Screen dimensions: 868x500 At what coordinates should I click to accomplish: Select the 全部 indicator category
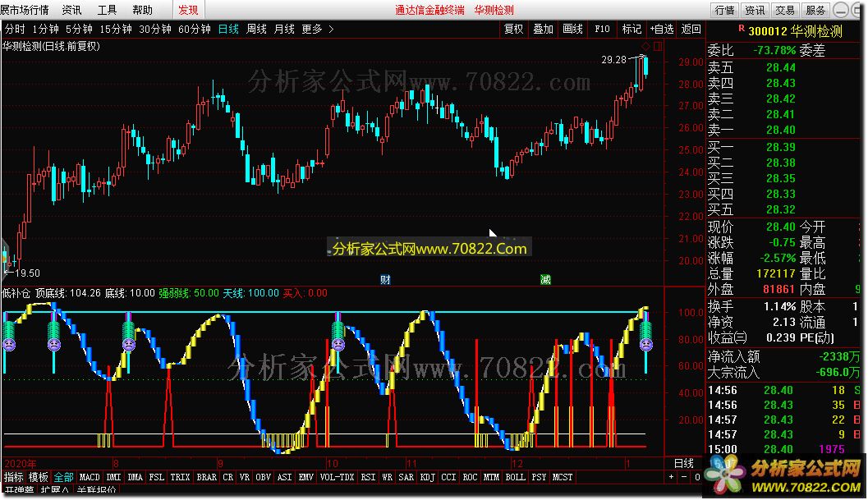[64, 477]
